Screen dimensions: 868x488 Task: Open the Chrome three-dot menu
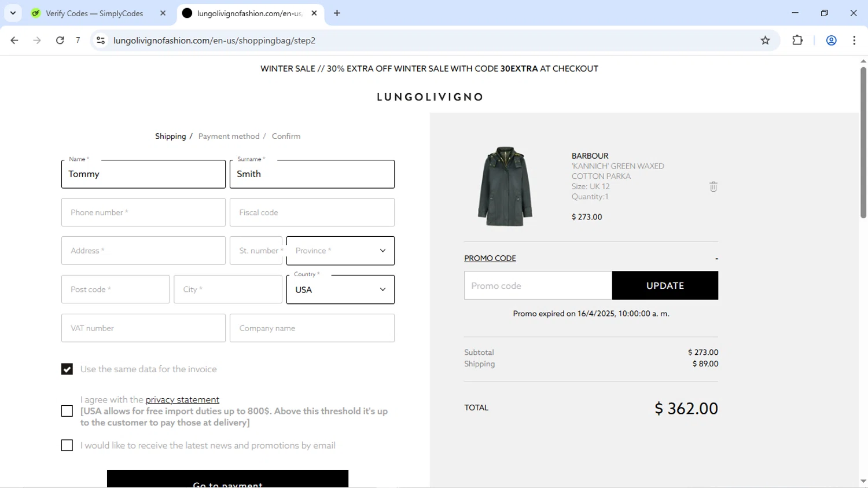click(854, 41)
